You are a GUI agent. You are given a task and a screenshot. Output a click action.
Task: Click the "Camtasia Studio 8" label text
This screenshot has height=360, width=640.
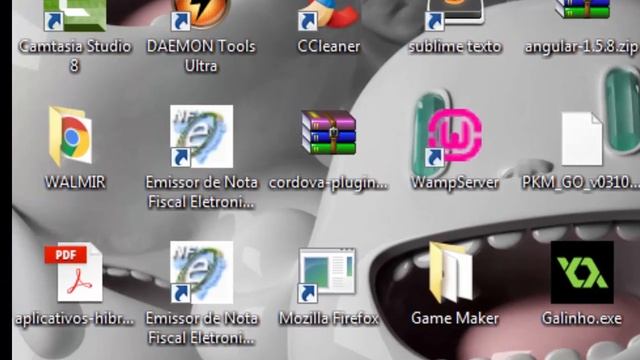(75, 56)
